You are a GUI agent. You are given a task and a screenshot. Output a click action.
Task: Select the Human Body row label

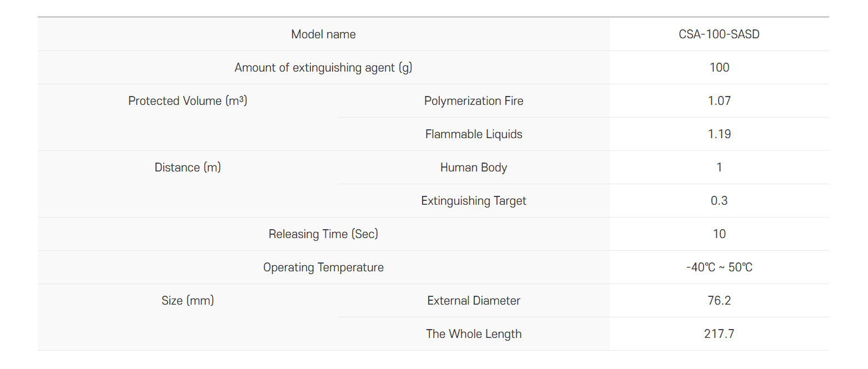coord(473,168)
